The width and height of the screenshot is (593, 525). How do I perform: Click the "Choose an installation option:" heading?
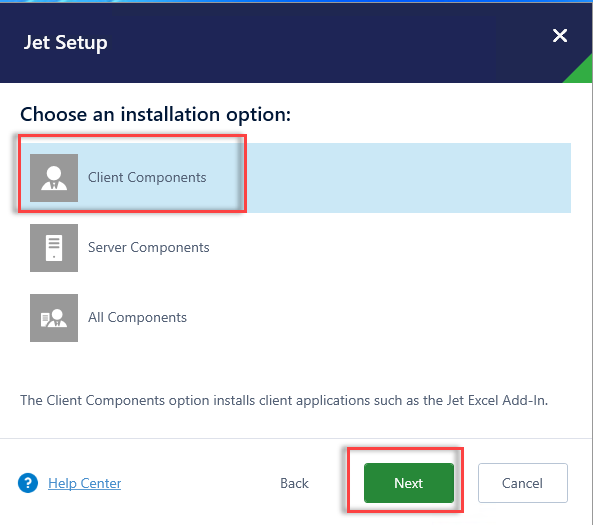155,114
